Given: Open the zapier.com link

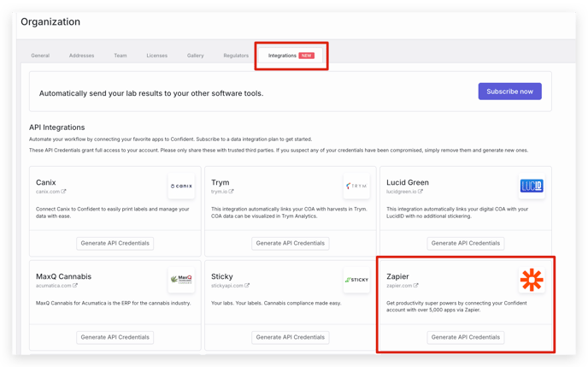Looking at the screenshot, I should (x=402, y=286).
